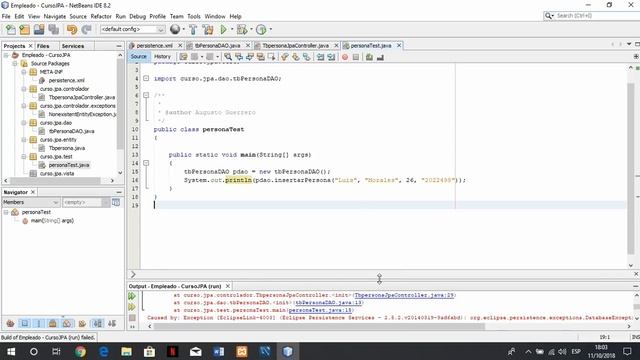Click the Stop Macro Recording square icon
This screenshot has height=360, width=640.
coord(356,57)
